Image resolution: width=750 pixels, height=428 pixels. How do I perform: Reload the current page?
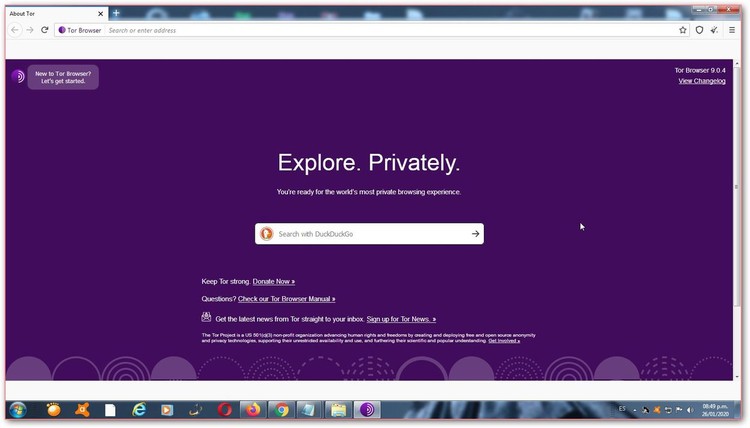[44, 30]
